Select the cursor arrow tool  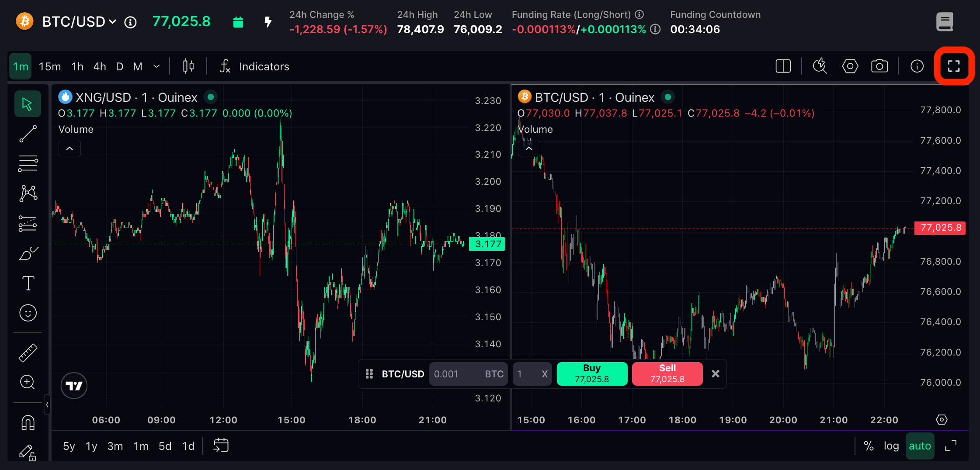[x=28, y=104]
